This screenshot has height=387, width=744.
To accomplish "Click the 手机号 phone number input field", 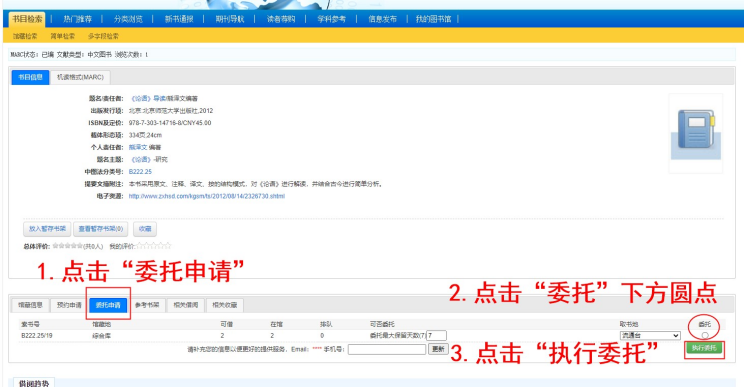I will point(387,350).
